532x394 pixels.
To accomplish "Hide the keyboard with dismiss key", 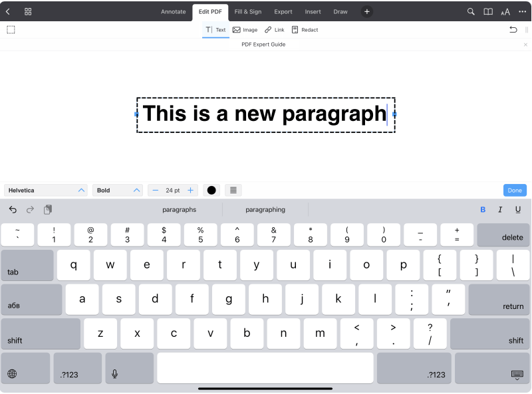I will (492, 368).
